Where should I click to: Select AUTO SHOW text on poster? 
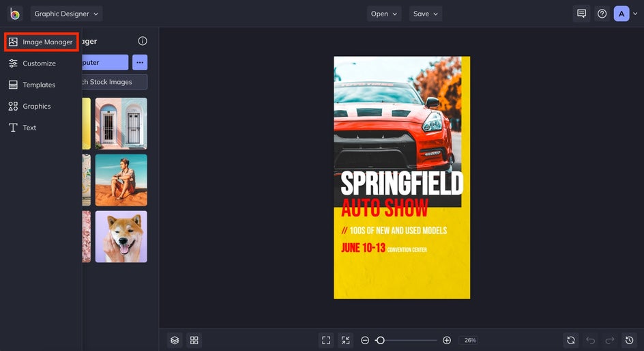pyautogui.click(x=385, y=208)
